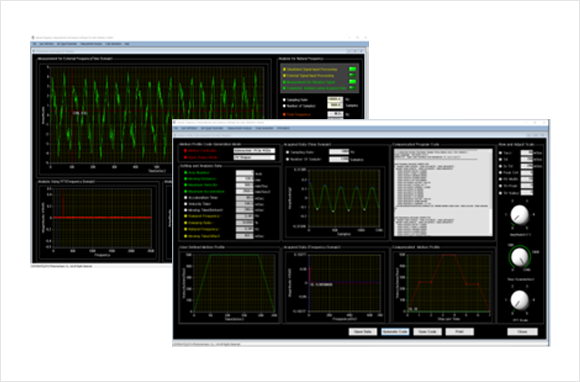Toggle the Simulated Signal Input Processing indicator
The image size is (580, 382).
(x=353, y=69)
